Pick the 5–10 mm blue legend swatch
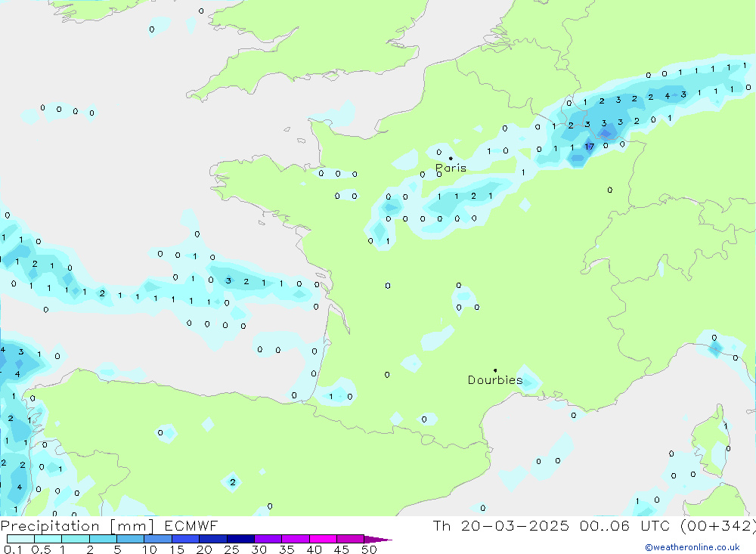 (130, 539)
